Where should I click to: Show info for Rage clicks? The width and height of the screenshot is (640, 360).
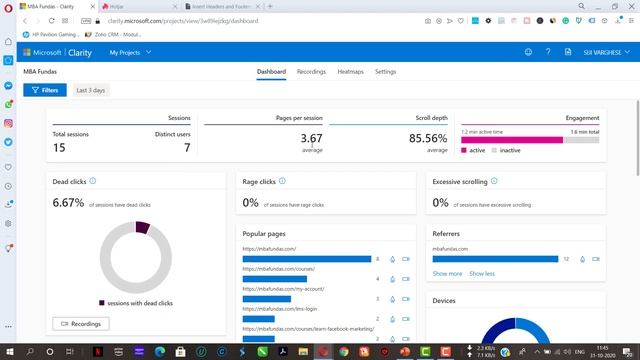tap(282, 181)
